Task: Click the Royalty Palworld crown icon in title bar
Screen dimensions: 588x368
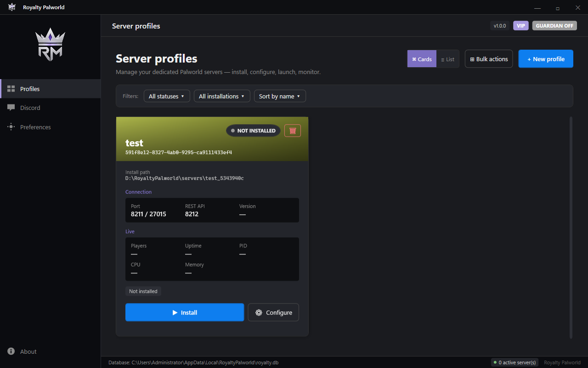Action: coord(12,7)
